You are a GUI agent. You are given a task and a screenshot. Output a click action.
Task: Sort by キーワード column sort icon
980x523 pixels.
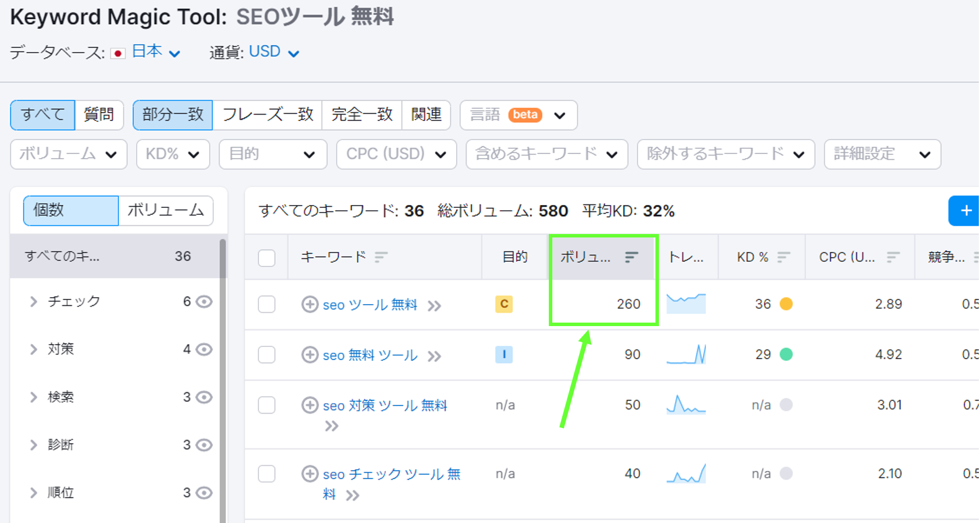pos(381,257)
